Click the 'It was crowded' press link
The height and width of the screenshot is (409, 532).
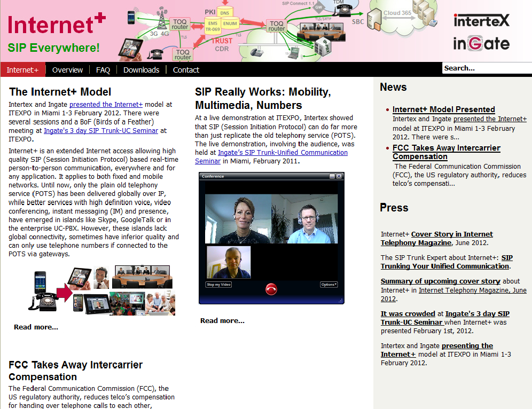408,314
